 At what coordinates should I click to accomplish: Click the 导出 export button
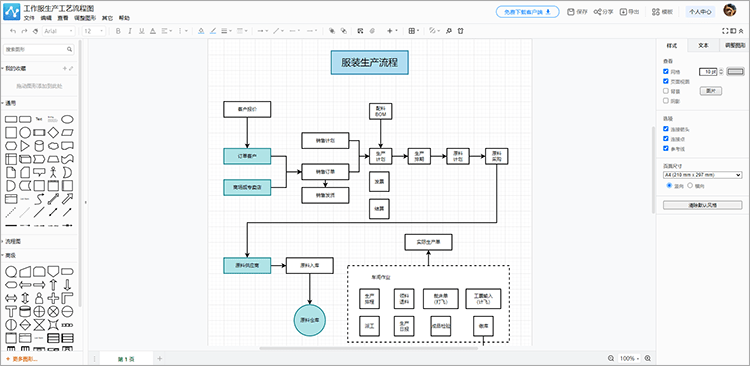tap(630, 12)
